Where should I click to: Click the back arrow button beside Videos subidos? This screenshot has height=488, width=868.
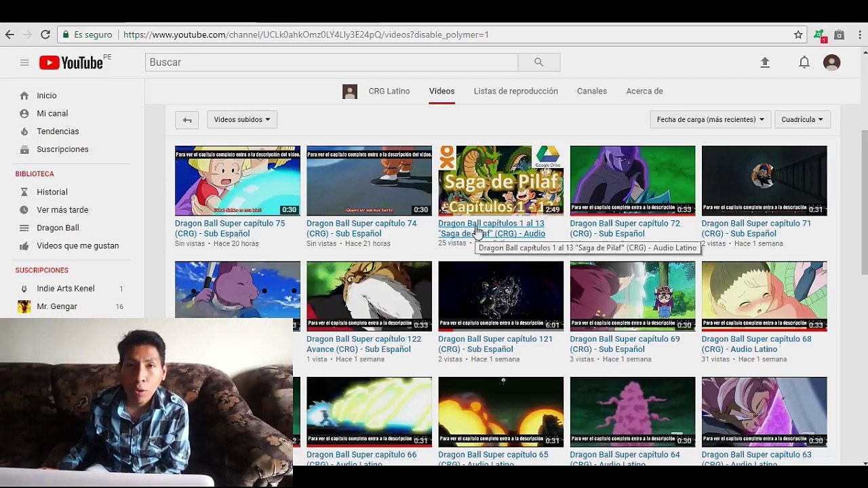pyautogui.click(x=187, y=120)
